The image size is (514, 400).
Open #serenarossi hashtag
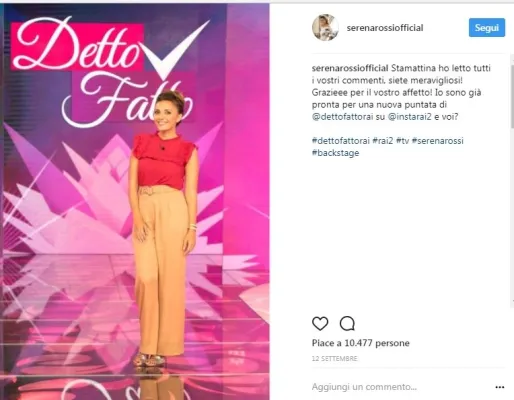pos(438,141)
